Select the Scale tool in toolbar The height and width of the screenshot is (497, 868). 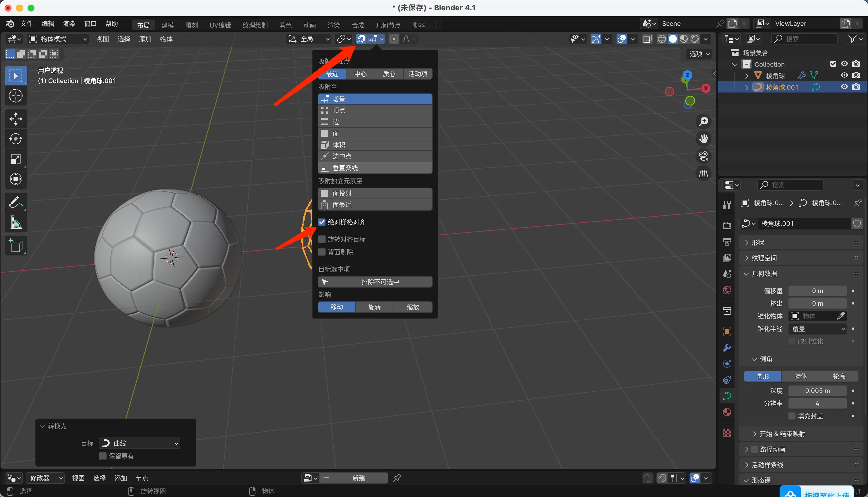pyautogui.click(x=16, y=159)
